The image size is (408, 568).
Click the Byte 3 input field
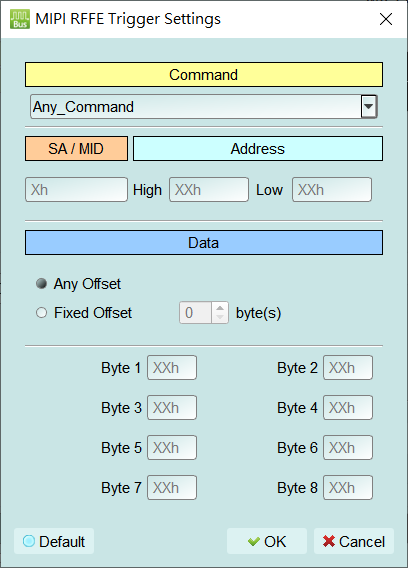click(172, 408)
